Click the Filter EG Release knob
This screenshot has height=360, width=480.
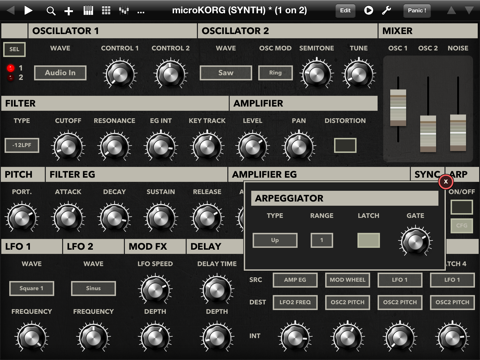pos(207,218)
